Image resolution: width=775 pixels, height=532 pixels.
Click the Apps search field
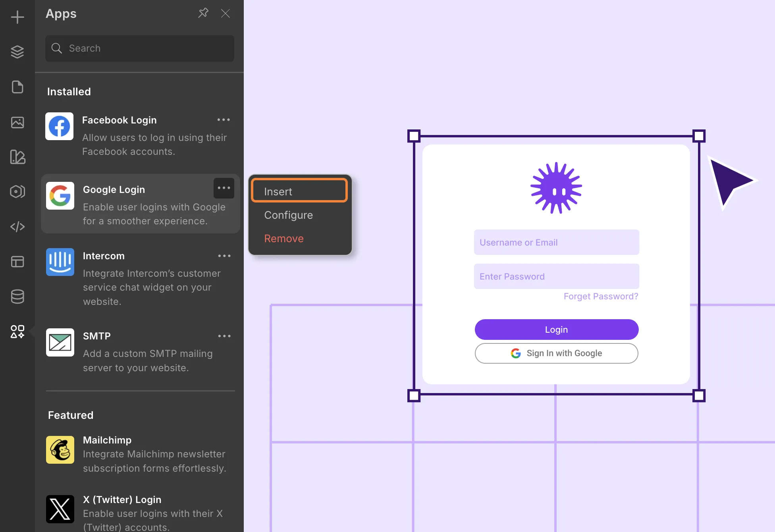(139, 48)
